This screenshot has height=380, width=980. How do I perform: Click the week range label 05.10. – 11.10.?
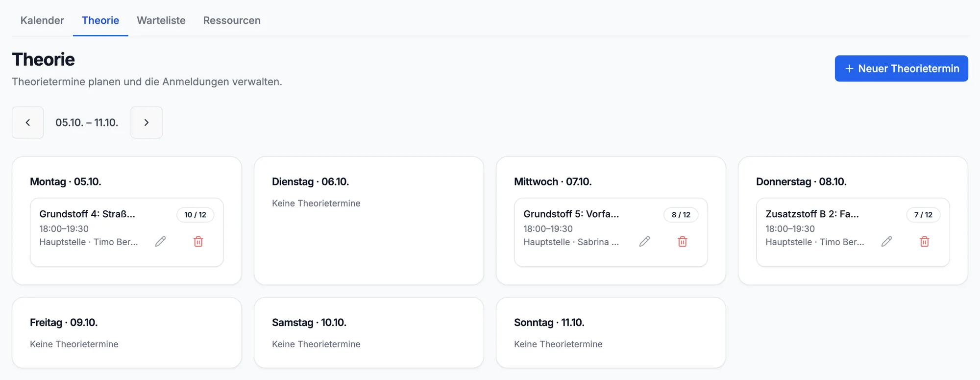coord(87,123)
